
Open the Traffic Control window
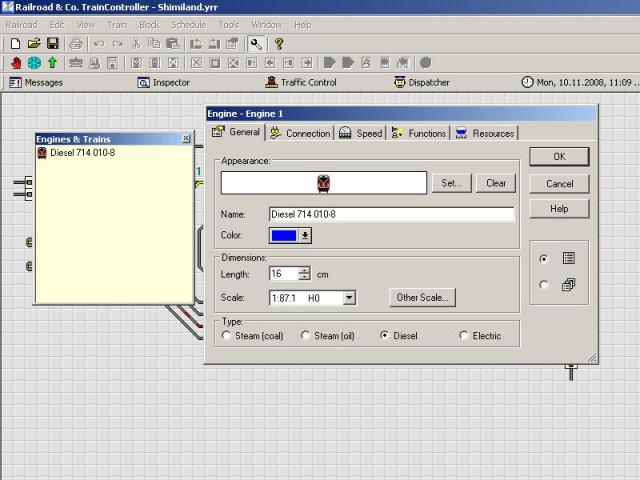(301, 82)
